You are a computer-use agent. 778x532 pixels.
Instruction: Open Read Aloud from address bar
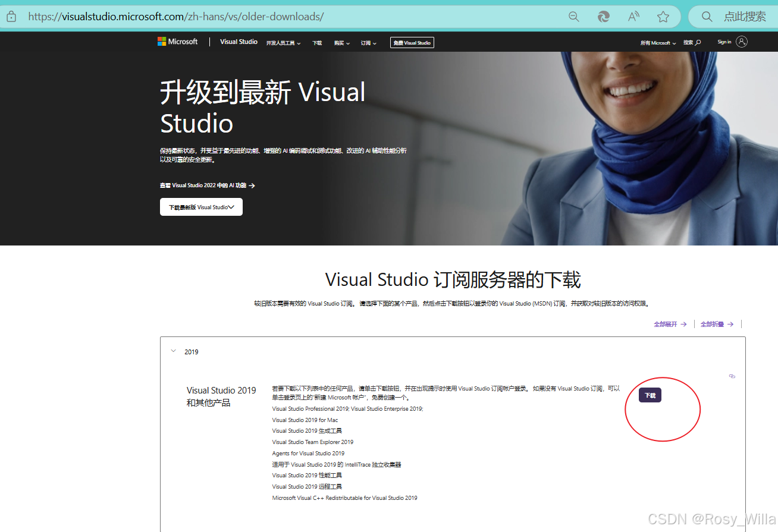tap(634, 17)
